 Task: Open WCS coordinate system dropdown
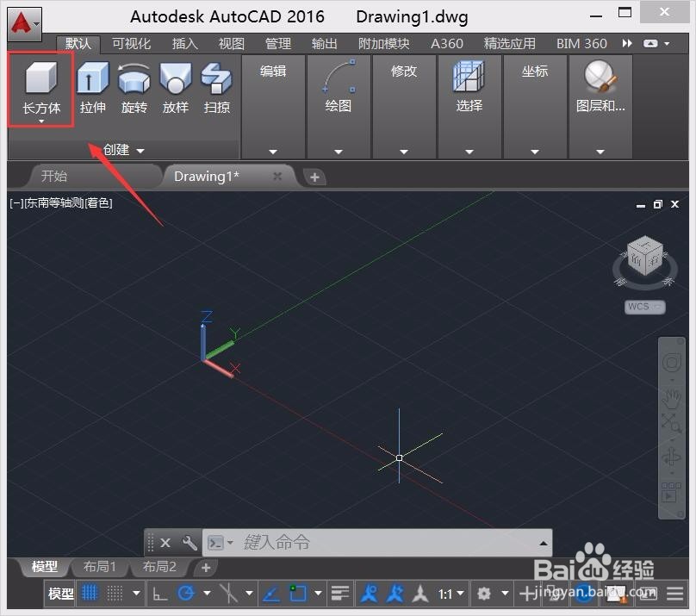(x=645, y=307)
